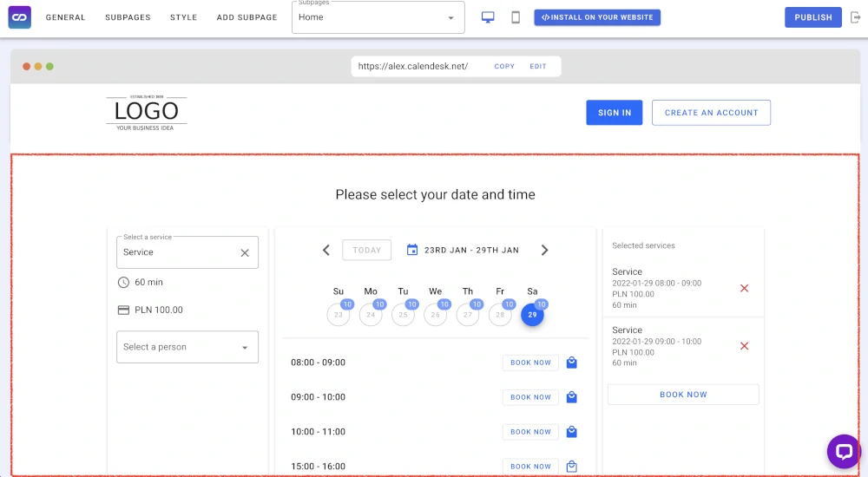Clear the selected Service with X
Viewport: 868px width, 477px height.
coord(245,252)
